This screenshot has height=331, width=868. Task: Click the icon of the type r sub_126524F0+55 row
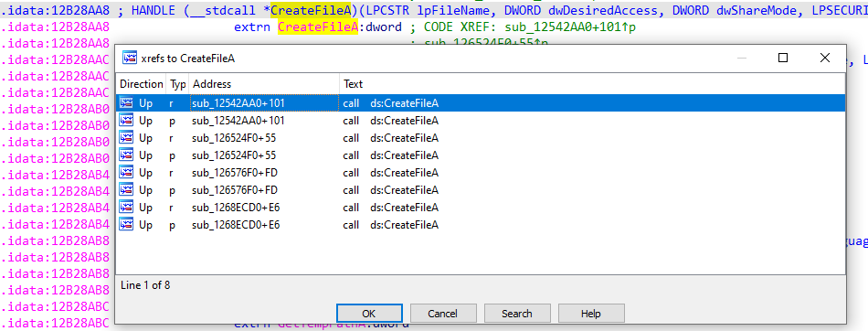[127, 137]
